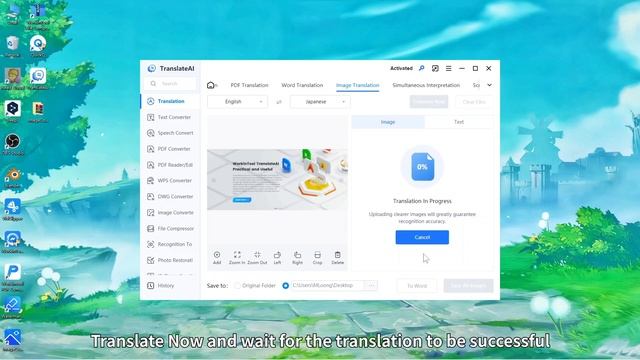Click the Activated status text
The width and height of the screenshot is (640, 360).
tap(401, 68)
